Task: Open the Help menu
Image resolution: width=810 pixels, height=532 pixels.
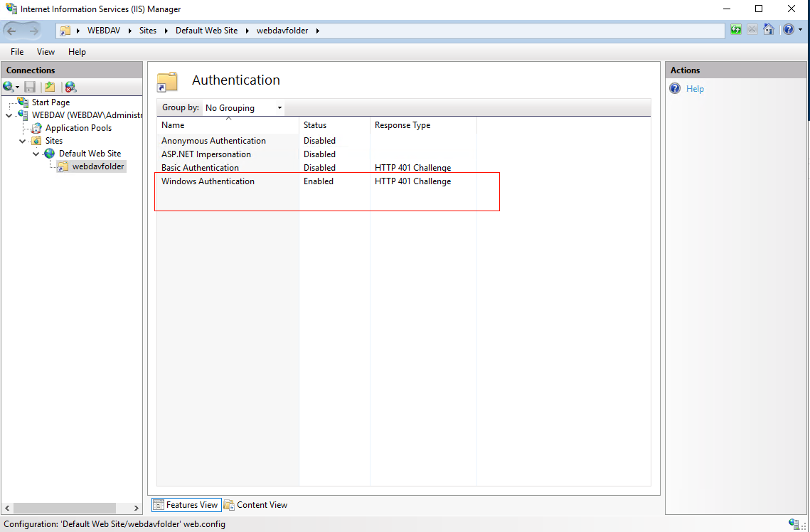Action: pyautogui.click(x=77, y=52)
